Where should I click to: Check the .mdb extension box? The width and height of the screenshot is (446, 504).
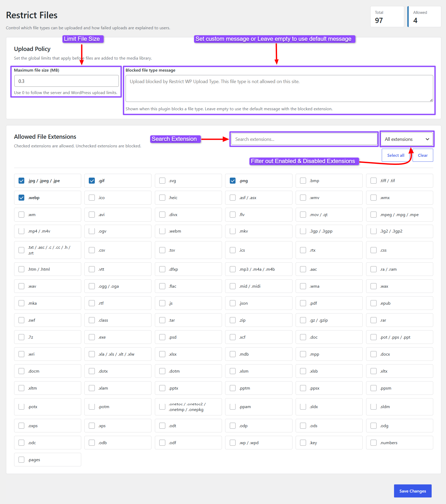[233, 354]
